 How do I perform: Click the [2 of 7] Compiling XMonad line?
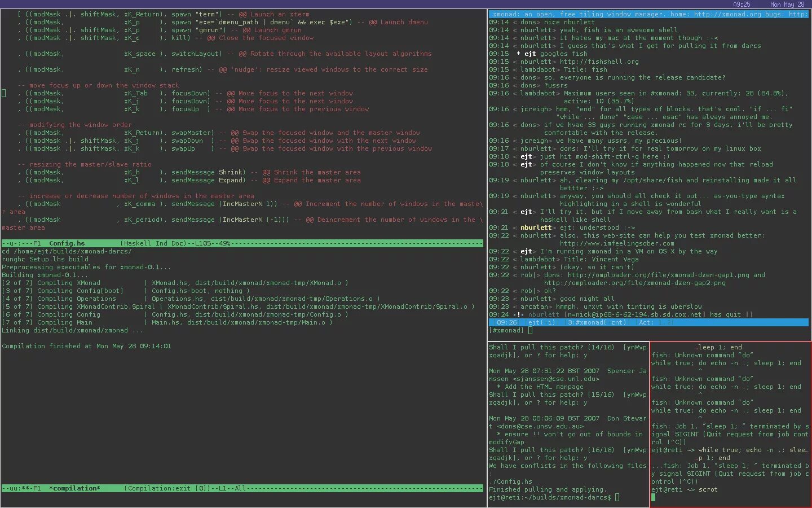pyautogui.click(x=175, y=283)
